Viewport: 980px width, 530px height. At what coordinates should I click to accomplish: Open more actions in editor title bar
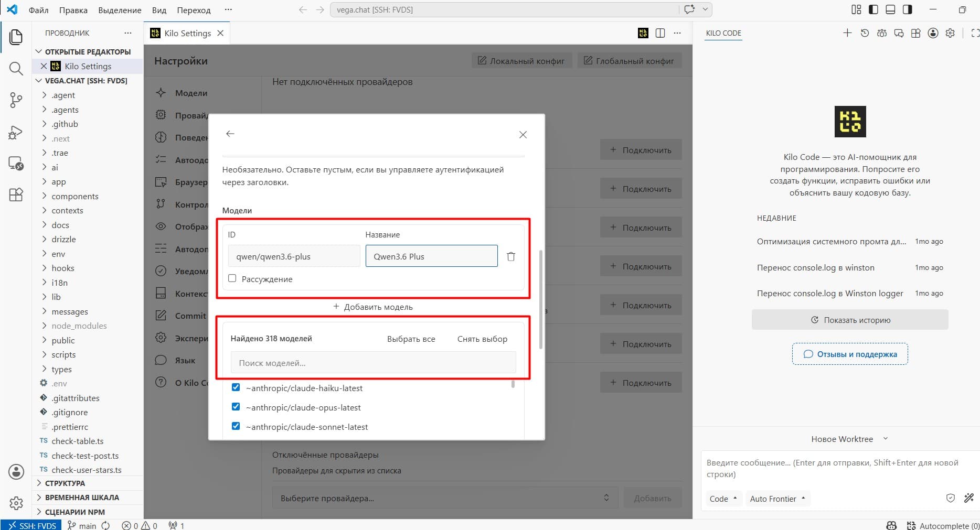(677, 33)
